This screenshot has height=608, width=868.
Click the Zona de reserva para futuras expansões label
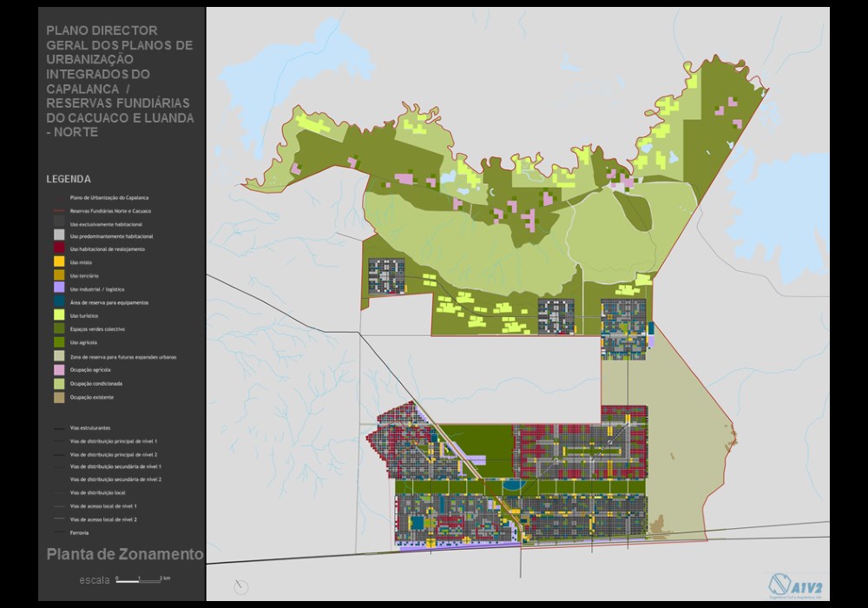[123, 357]
